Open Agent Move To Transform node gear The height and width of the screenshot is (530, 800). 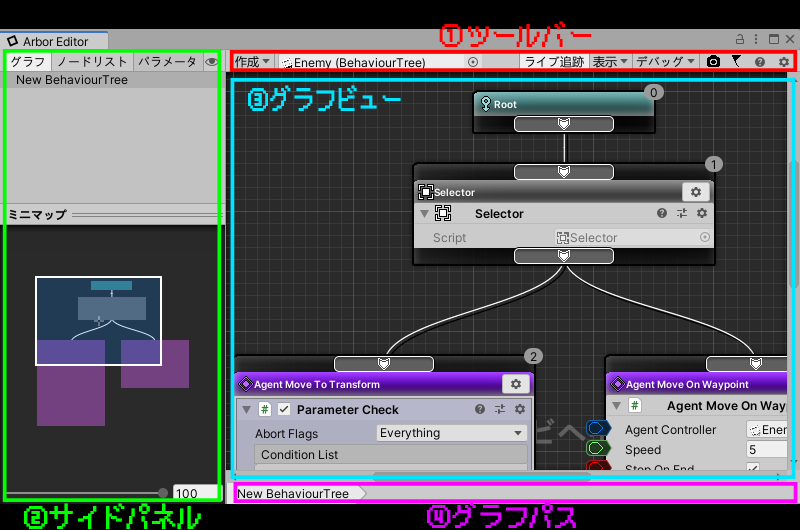pyautogui.click(x=516, y=384)
